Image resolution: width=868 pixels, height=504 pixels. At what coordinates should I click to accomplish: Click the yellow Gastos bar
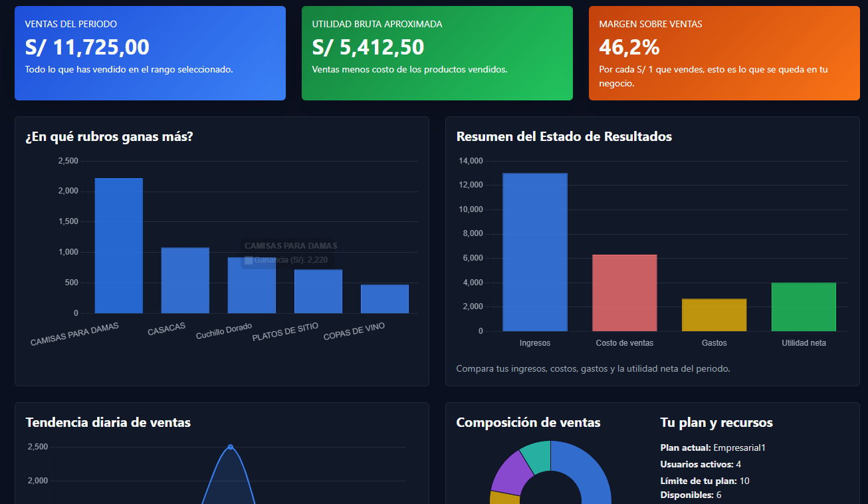click(x=714, y=315)
